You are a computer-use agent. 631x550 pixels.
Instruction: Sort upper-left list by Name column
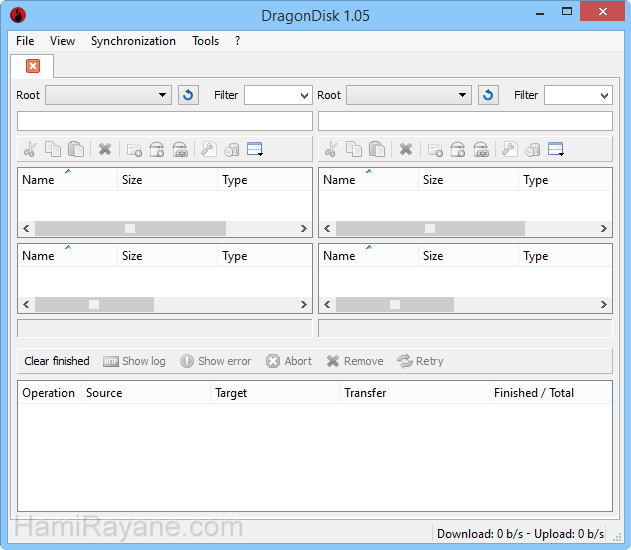[x=68, y=179]
